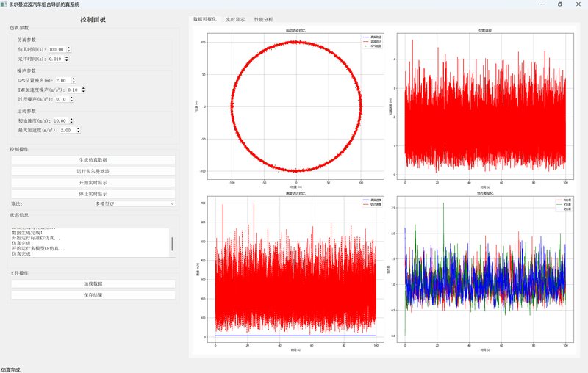Select the 数据可视化 tab

pos(204,19)
